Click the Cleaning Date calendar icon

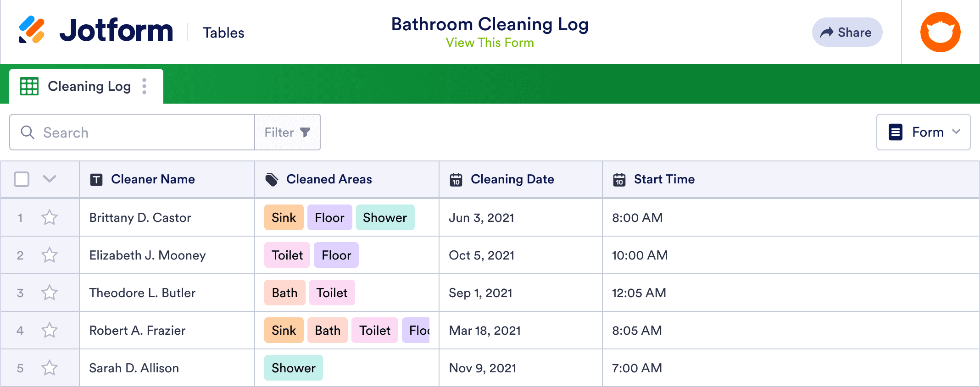(x=456, y=180)
